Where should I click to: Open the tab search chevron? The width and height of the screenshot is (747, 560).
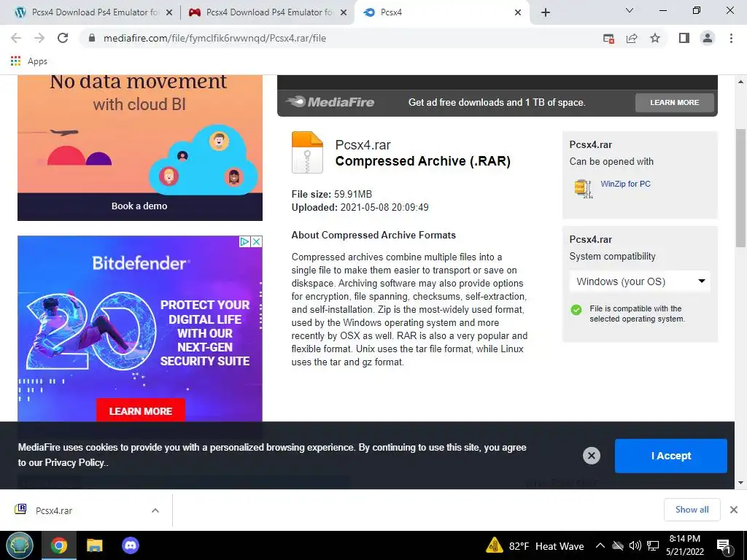point(630,10)
